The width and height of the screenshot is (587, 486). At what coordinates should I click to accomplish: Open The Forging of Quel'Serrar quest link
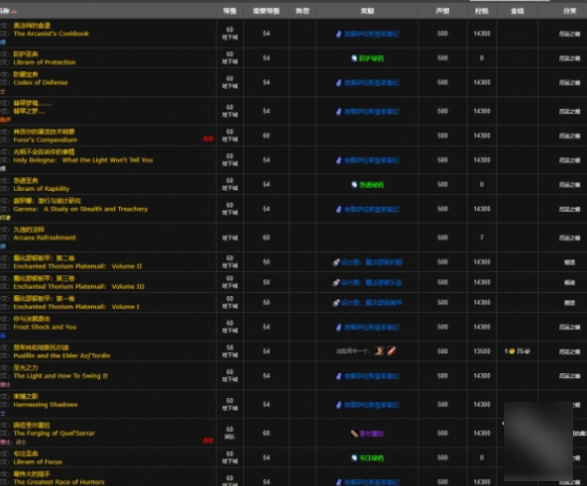pyautogui.click(x=54, y=433)
